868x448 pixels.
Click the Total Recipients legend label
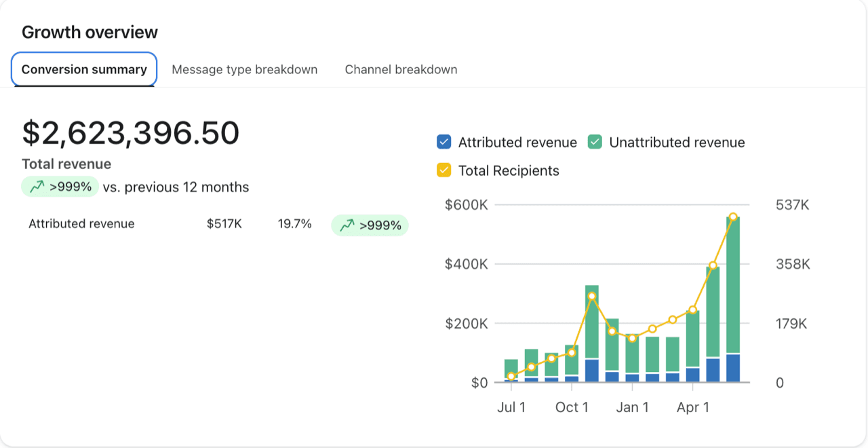509,170
